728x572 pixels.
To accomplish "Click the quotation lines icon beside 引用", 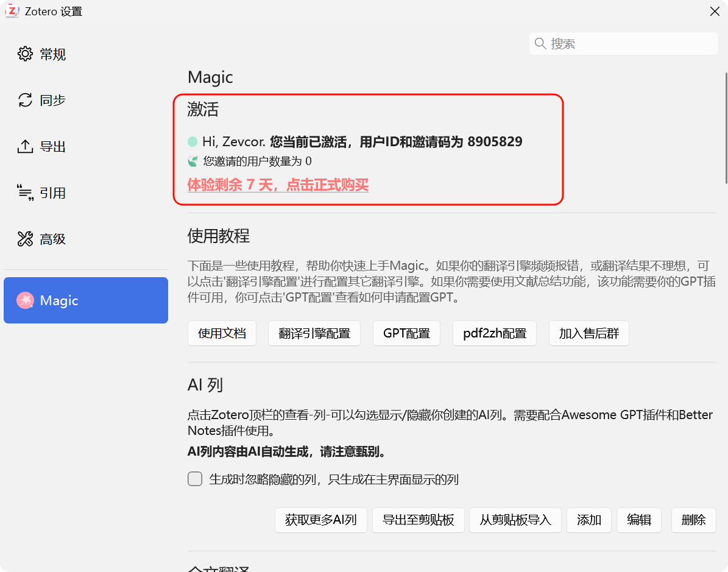I will (x=25, y=192).
